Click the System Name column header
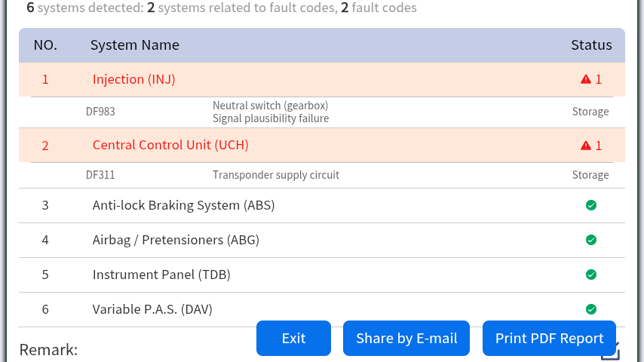Image resolution: width=644 pixels, height=362 pixels. 135,45
